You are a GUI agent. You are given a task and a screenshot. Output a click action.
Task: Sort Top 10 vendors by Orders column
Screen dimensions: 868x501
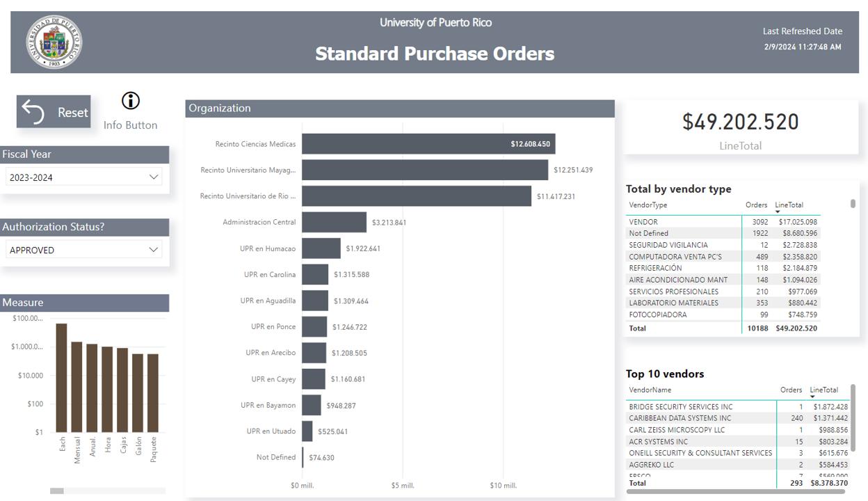pyautogui.click(x=791, y=390)
